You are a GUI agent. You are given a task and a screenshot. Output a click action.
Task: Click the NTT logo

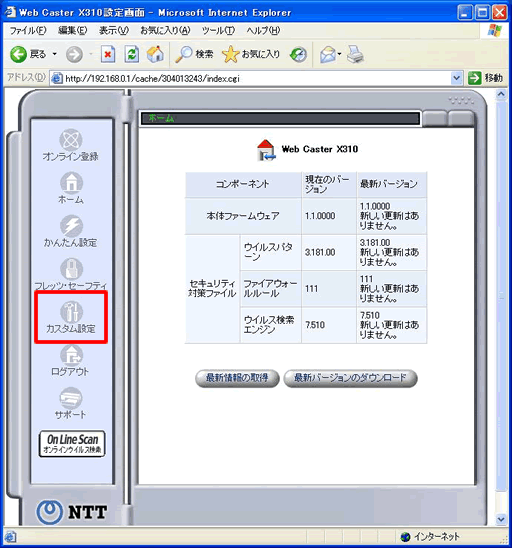click(x=72, y=512)
